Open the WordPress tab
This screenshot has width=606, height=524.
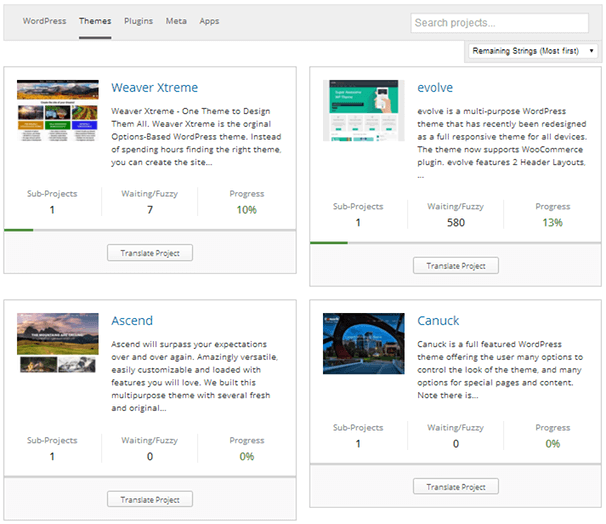44,21
